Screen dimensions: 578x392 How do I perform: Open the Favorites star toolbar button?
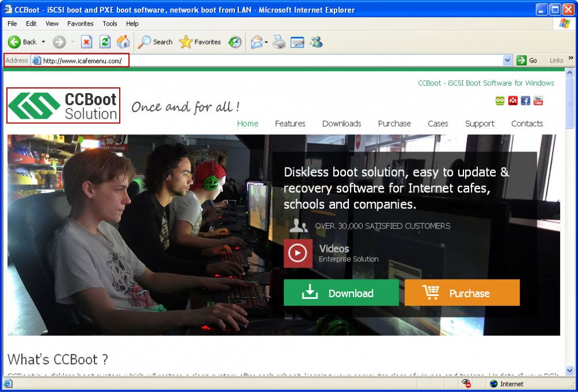pos(200,42)
